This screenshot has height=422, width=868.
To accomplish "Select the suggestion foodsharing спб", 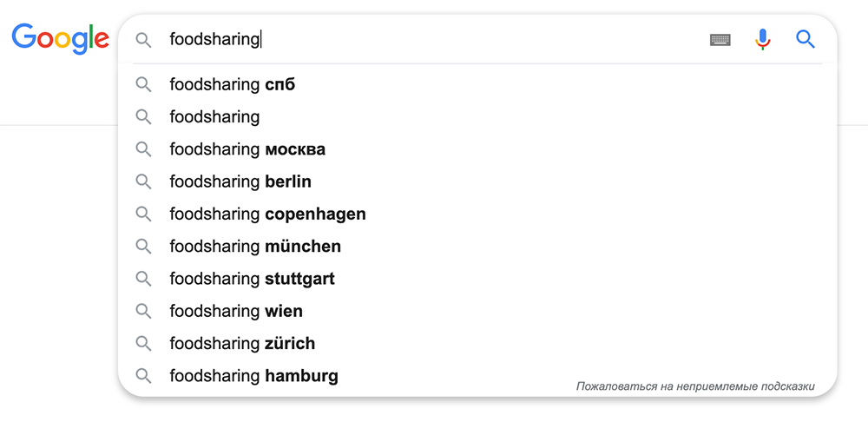I will (477, 85).
